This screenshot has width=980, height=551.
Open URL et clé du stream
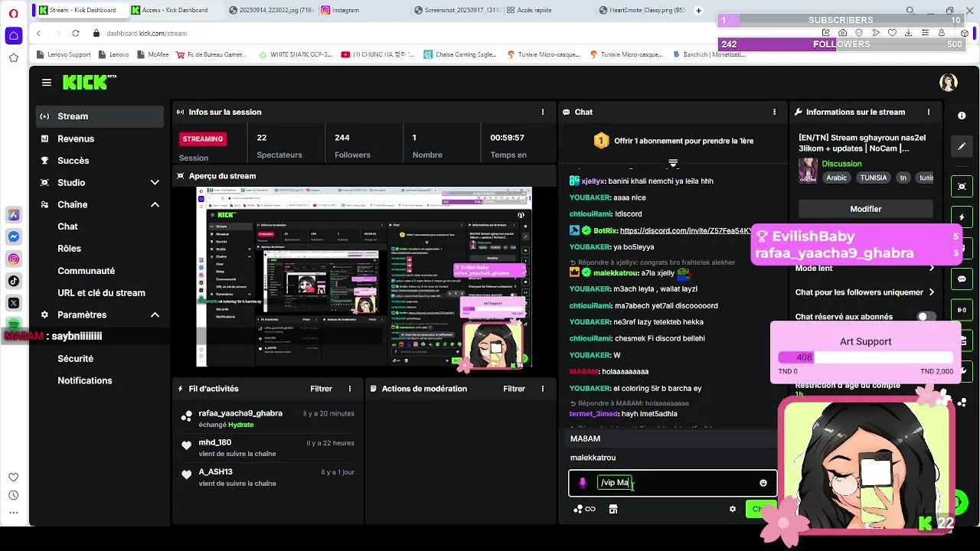pos(101,293)
